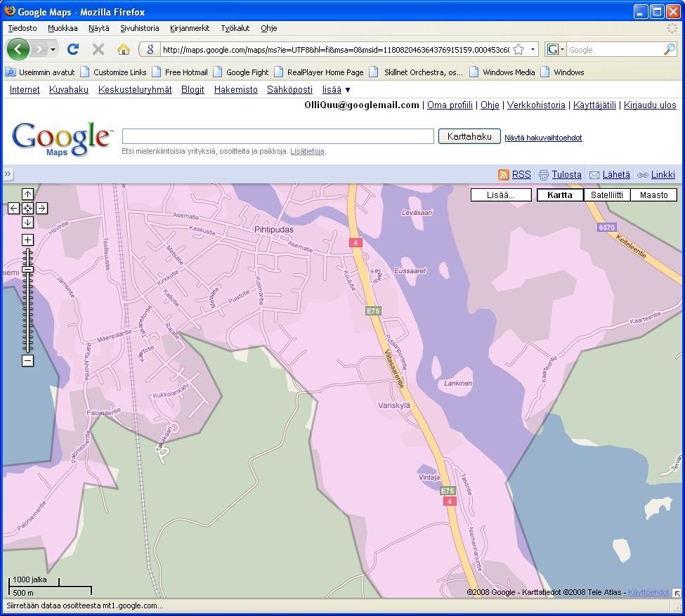Click Kirjaudu ulos to sign out
This screenshot has width=685, height=616.
[650, 105]
